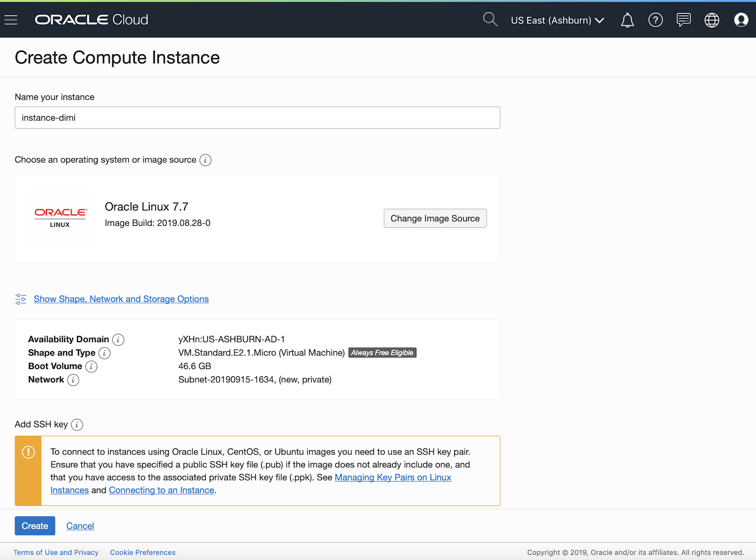Click the image source info icon
The width and height of the screenshot is (756, 560).
point(205,160)
